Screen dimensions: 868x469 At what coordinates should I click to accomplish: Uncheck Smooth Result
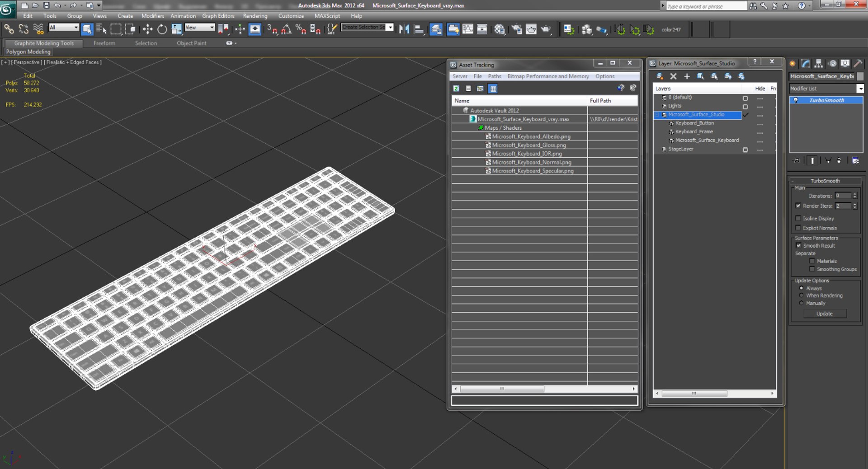point(798,245)
